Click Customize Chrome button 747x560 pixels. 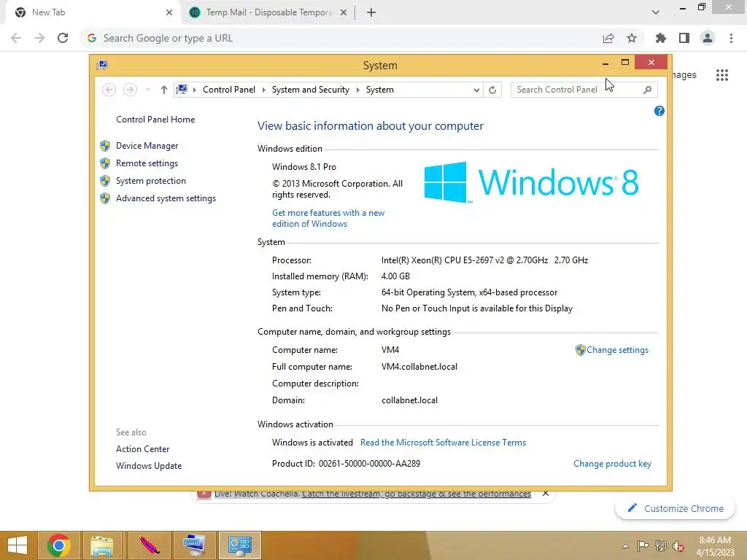676,508
